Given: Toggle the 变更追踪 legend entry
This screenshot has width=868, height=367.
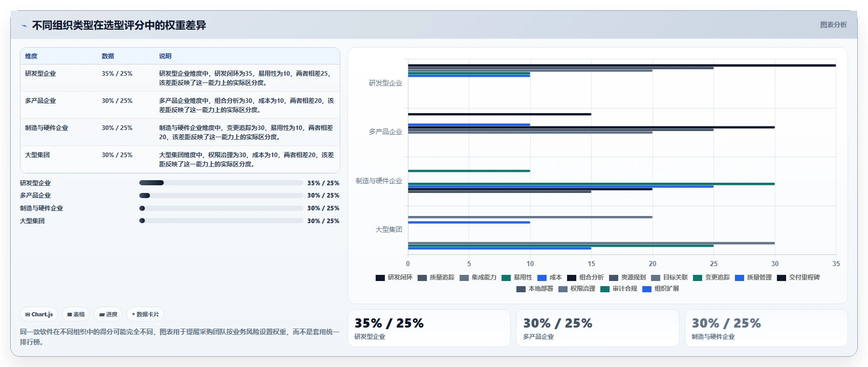Looking at the screenshot, I should (711, 277).
